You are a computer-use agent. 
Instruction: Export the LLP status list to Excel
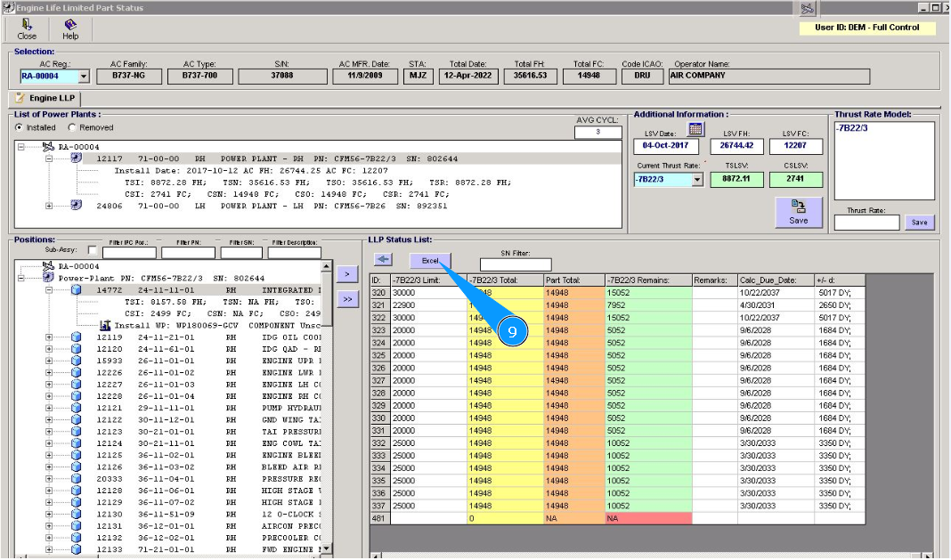pos(431,261)
